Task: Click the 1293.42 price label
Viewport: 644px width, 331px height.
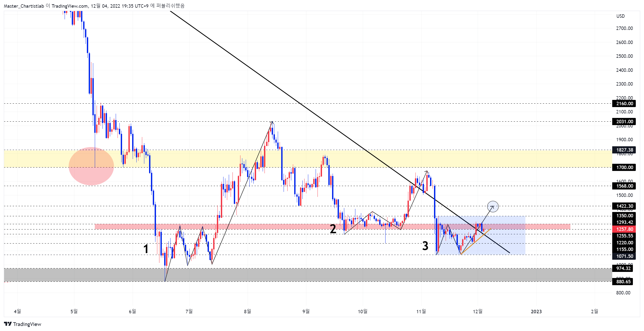Action: click(x=624, y=222)
